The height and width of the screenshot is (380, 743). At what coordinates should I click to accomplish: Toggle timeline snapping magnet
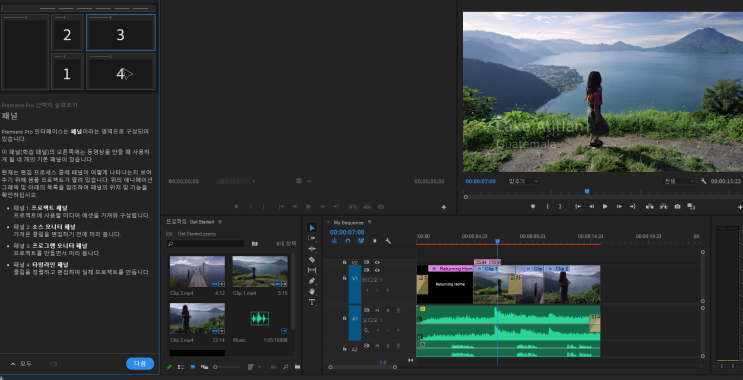(x=348, y=241)
